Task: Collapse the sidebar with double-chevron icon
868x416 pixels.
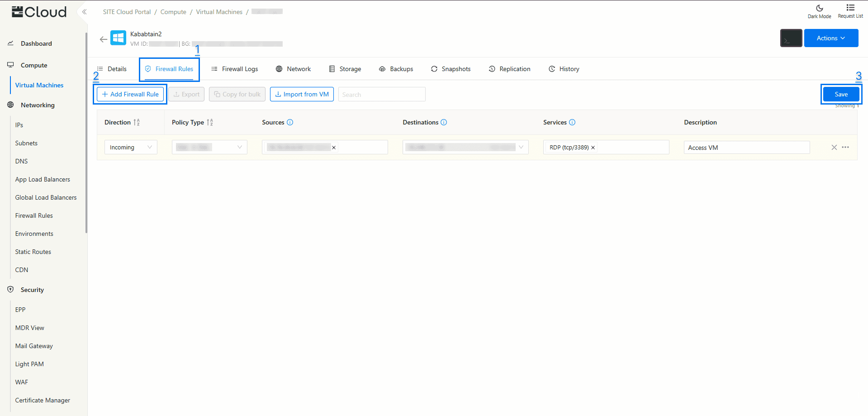Action: [84, 12]
